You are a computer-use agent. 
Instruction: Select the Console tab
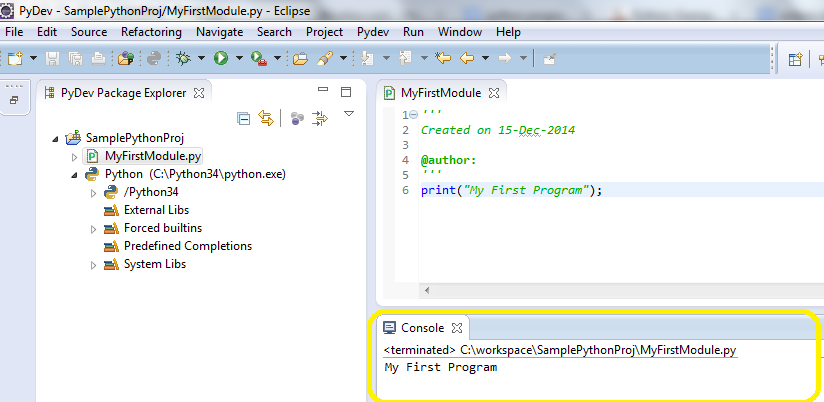[x=423, y=328]
